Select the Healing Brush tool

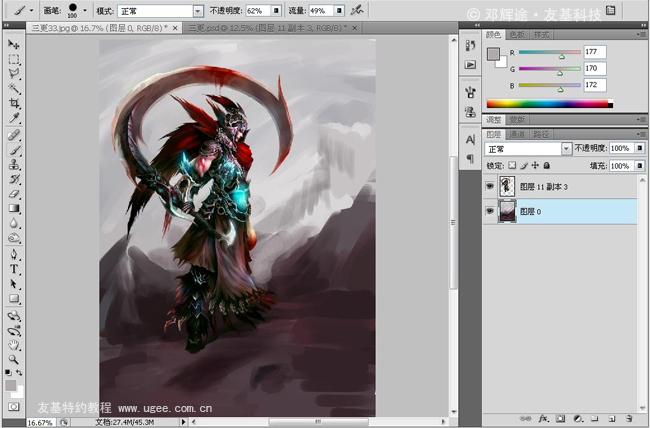[14, 135]
